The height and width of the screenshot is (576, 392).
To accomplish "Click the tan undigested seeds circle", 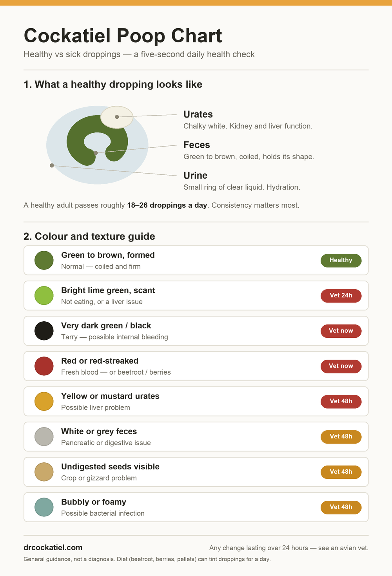I will [x=44, y=472].
